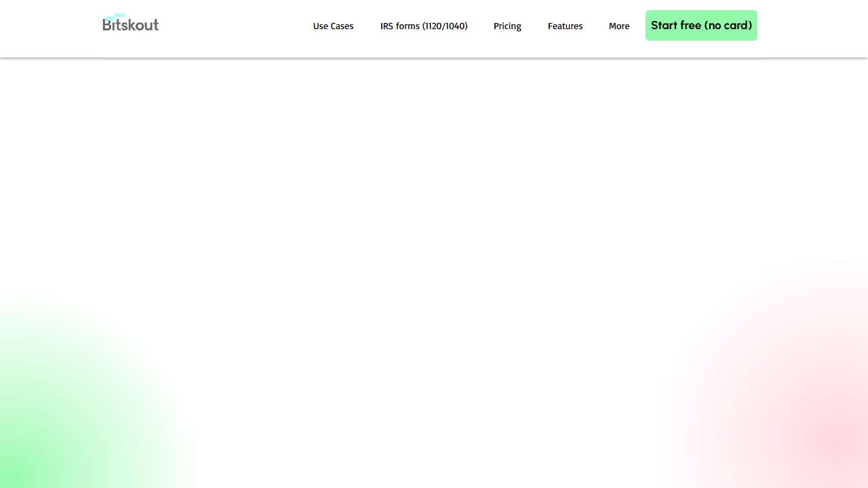Select Pricing from the navigation bar
The width and height of the screenshot is (868, 488).
pyautogui.click(x=507, y=26)
